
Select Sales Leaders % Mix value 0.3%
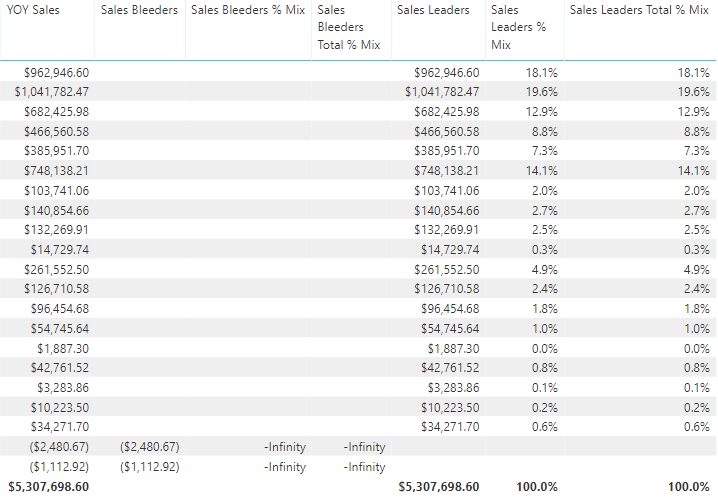pyautogui.click(x=545, y=250)
